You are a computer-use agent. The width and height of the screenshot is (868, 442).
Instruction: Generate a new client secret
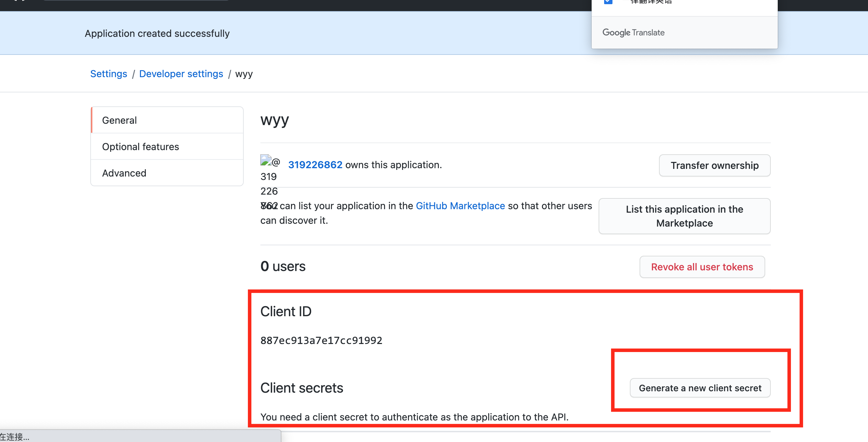tap(700, 388)
